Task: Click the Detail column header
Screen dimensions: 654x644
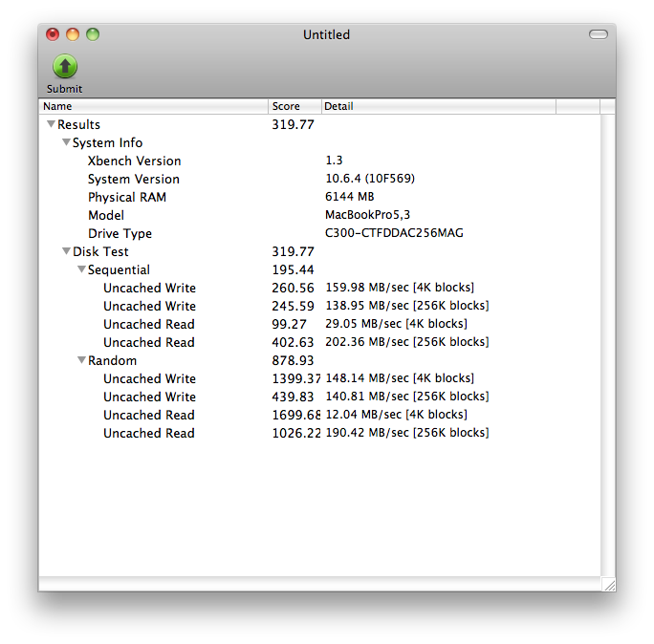Action: (439, 106)
